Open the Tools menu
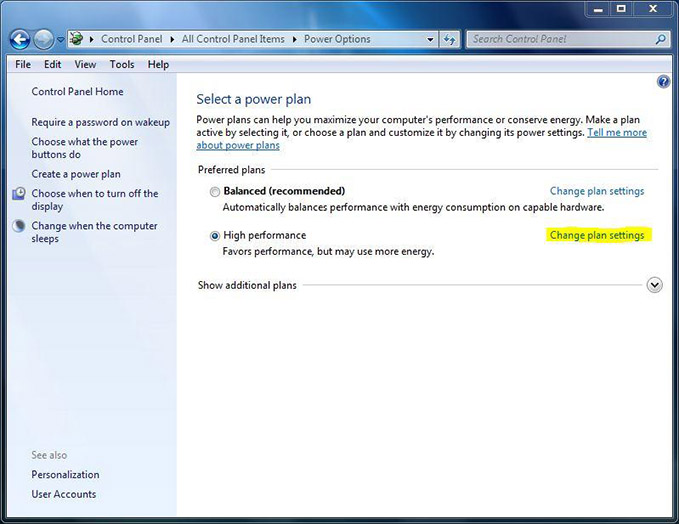679x524 pixels. (x=122, y=65)
